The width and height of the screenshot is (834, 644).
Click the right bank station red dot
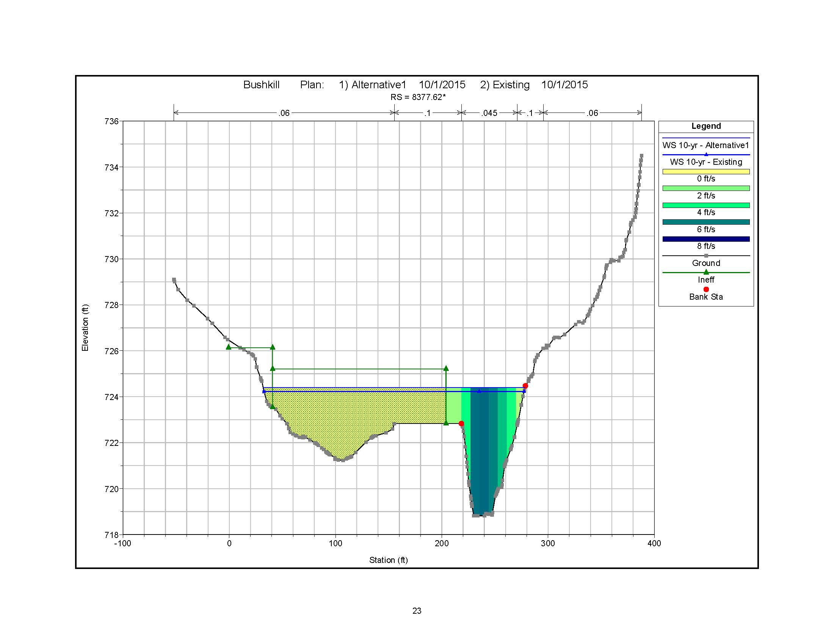[x=525, y=386]
